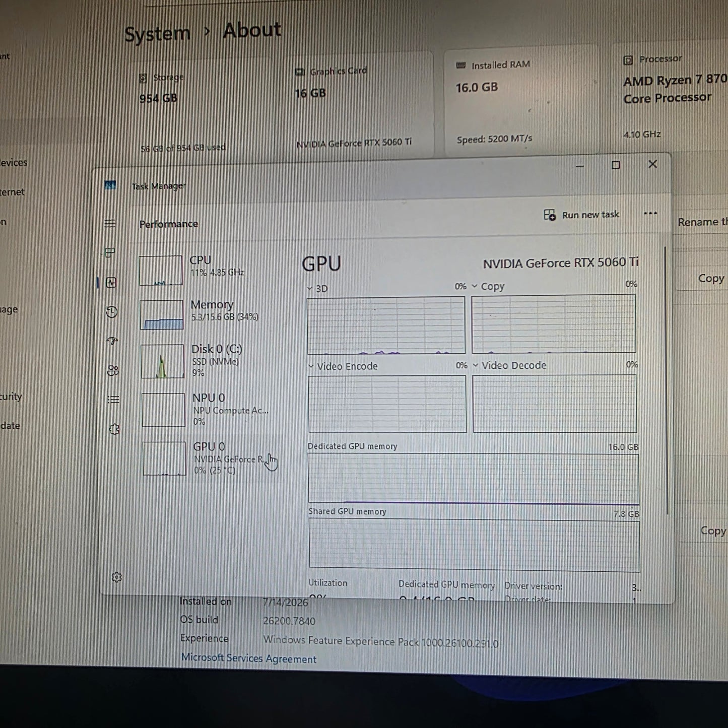Viewport: 728px width, 728px height.
Task: Open Task Manager settings gear icon
Action: coord(117,577)
